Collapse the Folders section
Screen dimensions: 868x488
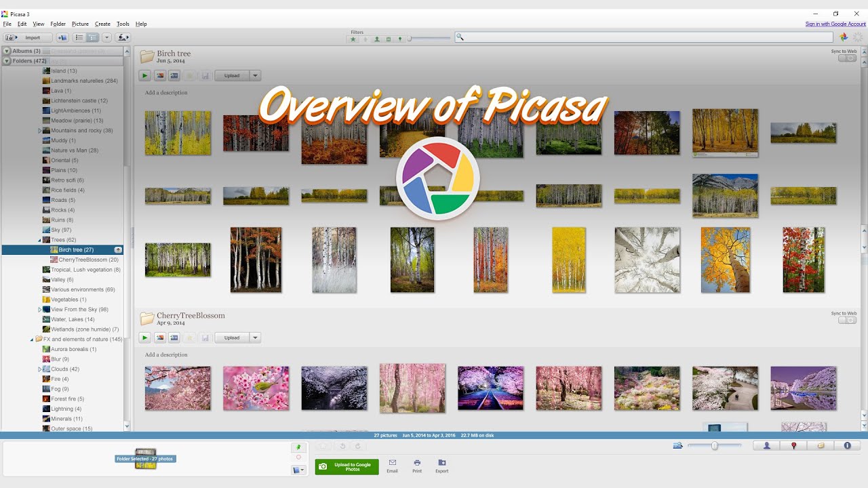point(7,61)
